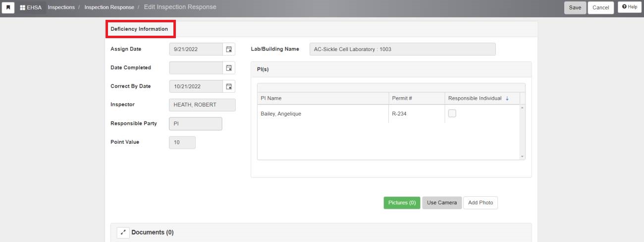644x242 pixels.
Task: Click the Help button
Action: pos(630,7)
